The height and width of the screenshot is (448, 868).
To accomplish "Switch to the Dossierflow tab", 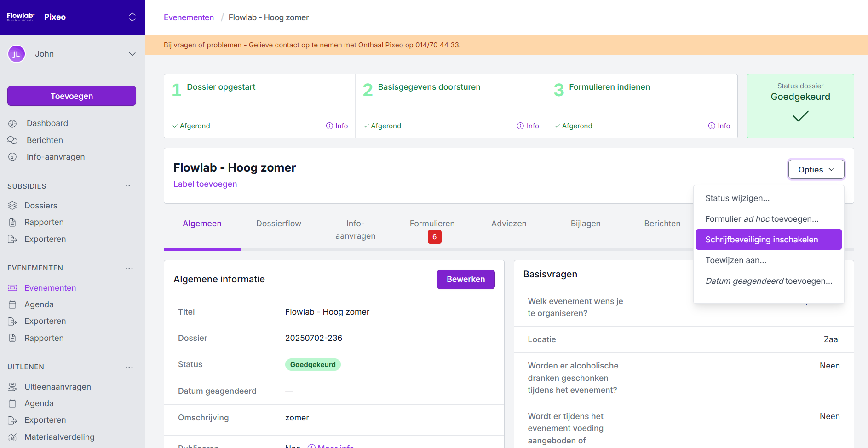I will [x=278, y=224].
